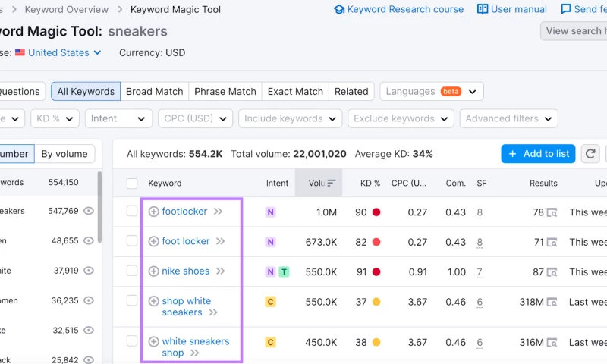Click the plus icon beside white sneakers shop

[154, 341]
